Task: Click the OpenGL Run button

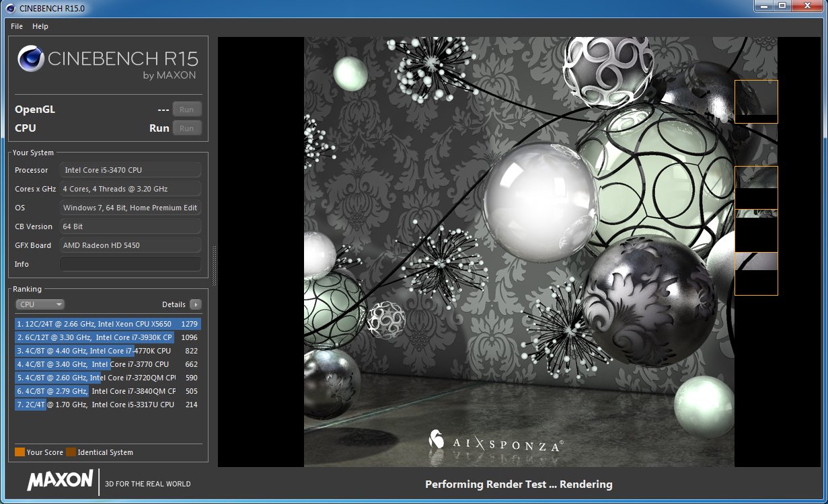Action: point(187,110)
